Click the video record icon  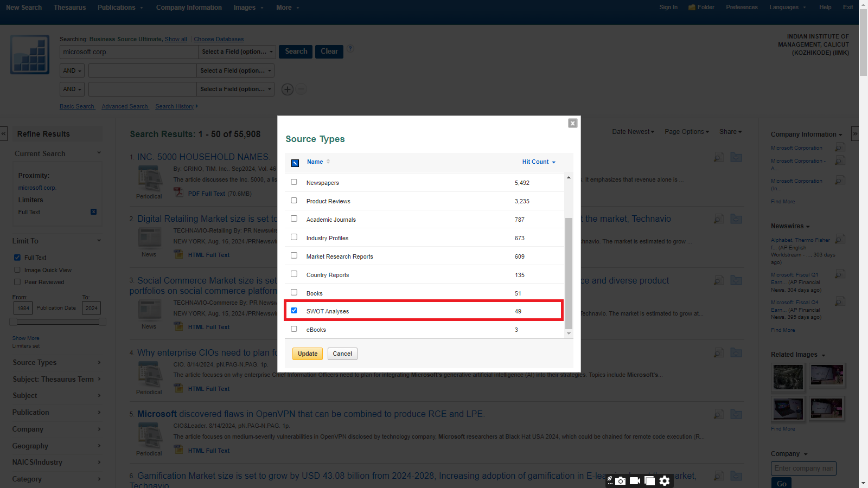click(635, 481)
